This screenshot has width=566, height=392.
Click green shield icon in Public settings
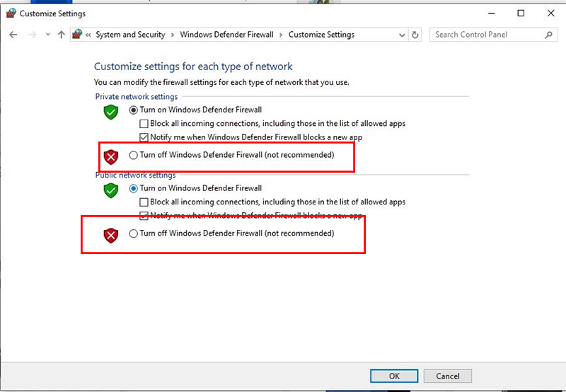coord(111,190)
